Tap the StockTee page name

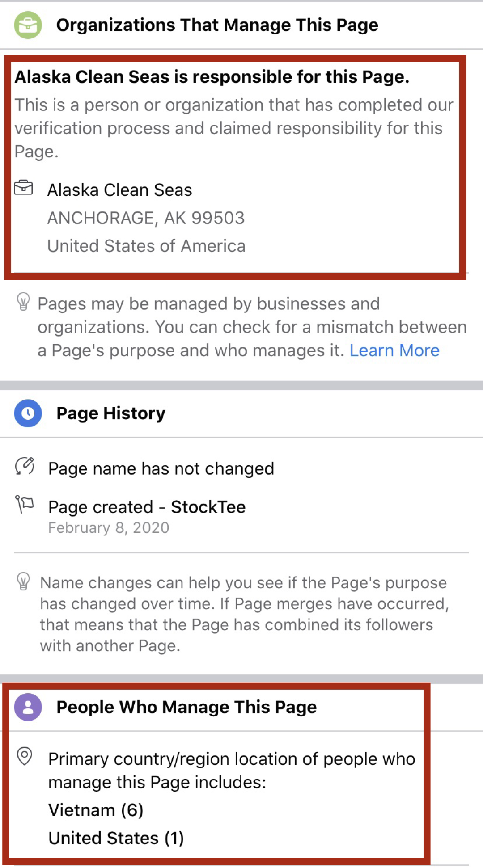208,507
